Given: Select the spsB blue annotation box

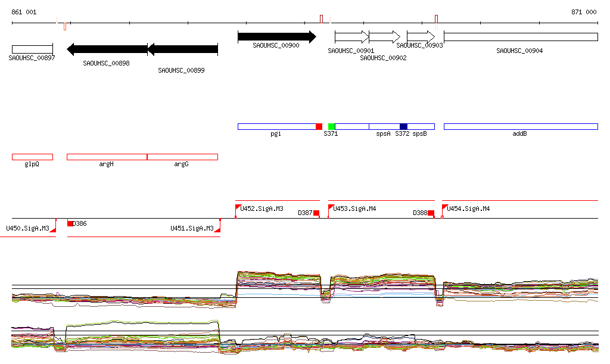Looking at the screenshot, I should (421, 126).
